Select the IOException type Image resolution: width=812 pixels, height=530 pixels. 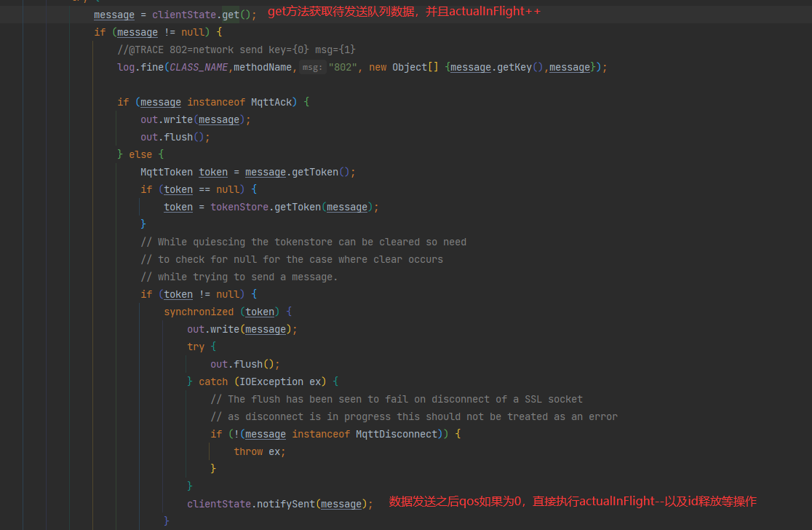(271, 381)
